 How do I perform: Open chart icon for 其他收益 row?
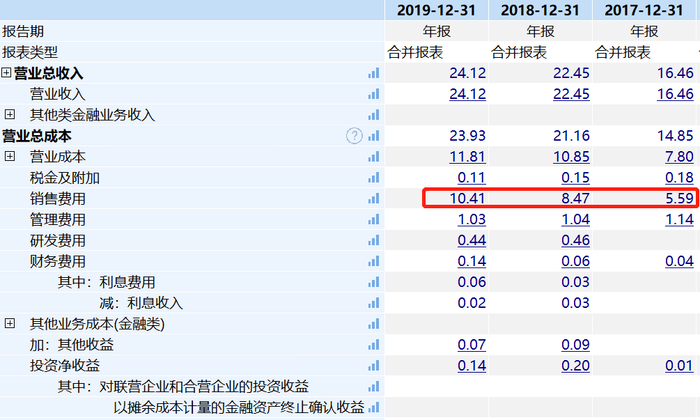pyautogui.click(x=374, y=345)
